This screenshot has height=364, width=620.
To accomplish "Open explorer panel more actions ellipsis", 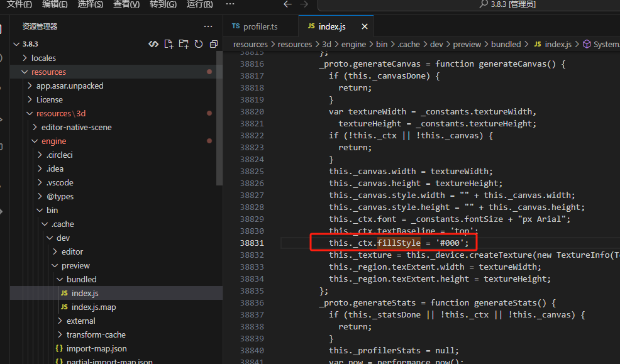I will click(208, 26).
